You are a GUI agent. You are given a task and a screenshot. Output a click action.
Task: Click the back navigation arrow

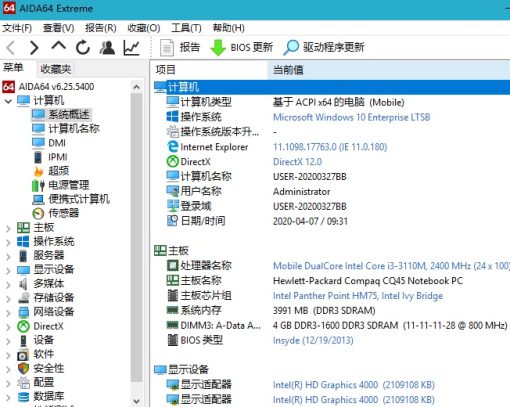point(11,48)
